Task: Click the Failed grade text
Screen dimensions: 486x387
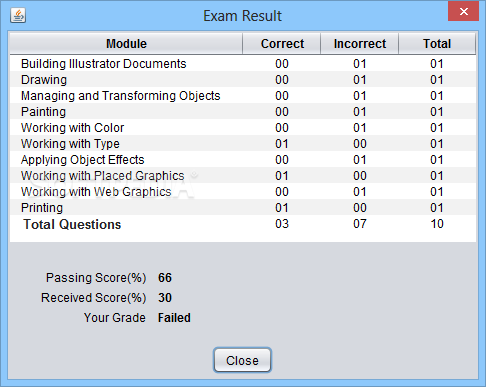Action: pyautogui.click(x=174, y=318)
